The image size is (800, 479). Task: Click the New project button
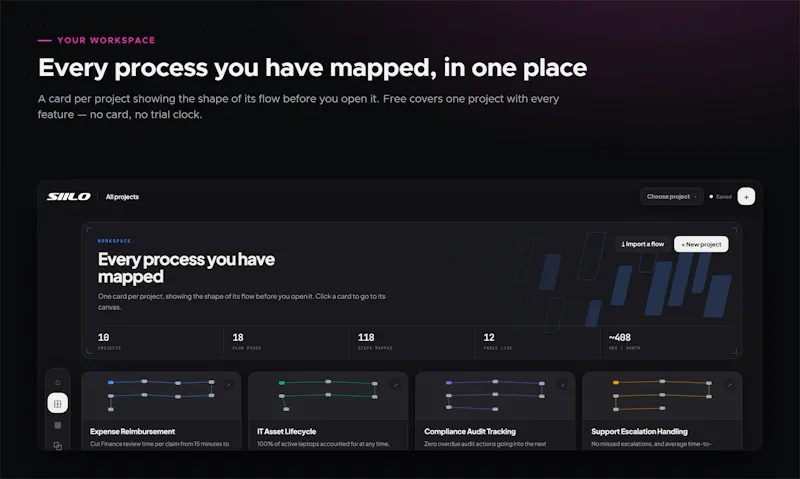(701, 244)
